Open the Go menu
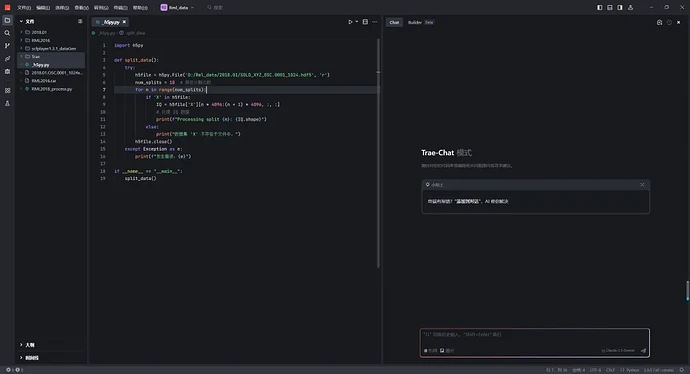The height and width of the screenshot is (374, 690). click(101, 7)
